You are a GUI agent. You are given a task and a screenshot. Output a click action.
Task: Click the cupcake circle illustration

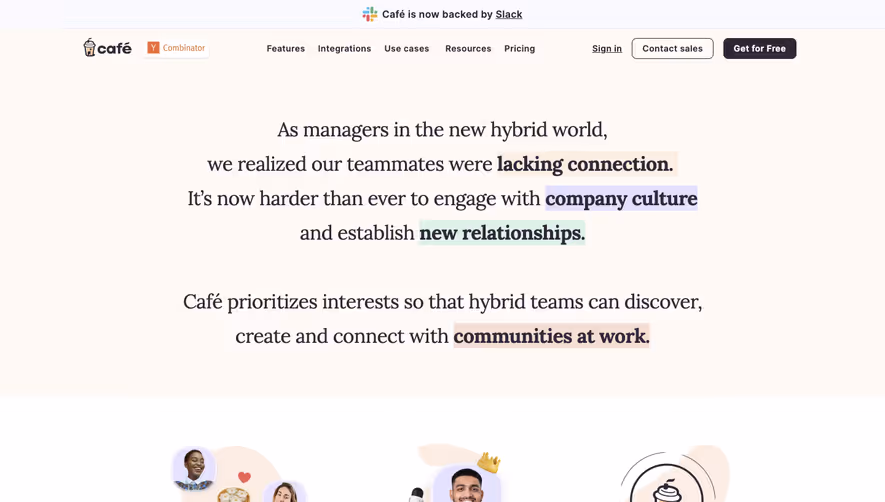point(667,481)
